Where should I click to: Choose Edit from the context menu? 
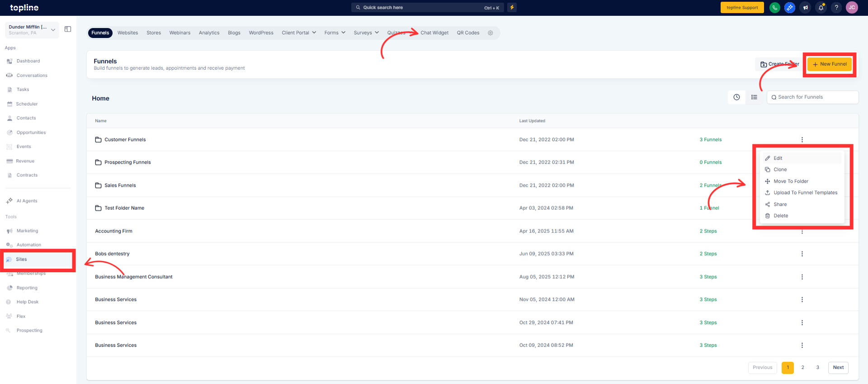click(x=802, y=158)
